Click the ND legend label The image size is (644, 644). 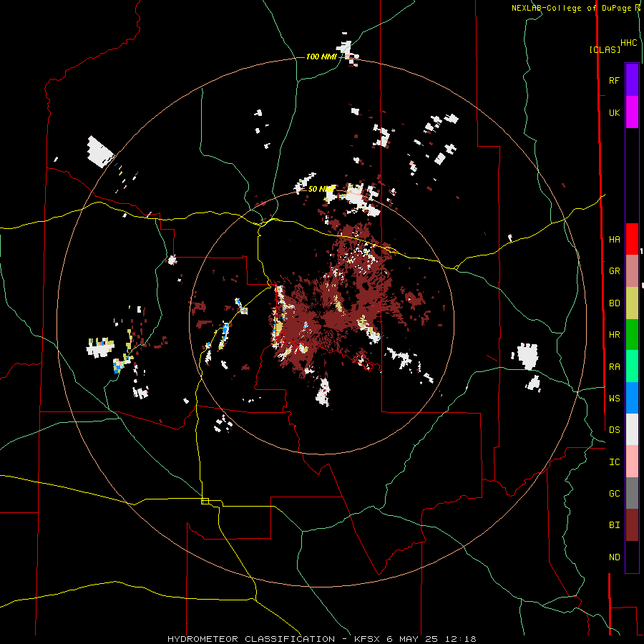click(x=614, y=557)
